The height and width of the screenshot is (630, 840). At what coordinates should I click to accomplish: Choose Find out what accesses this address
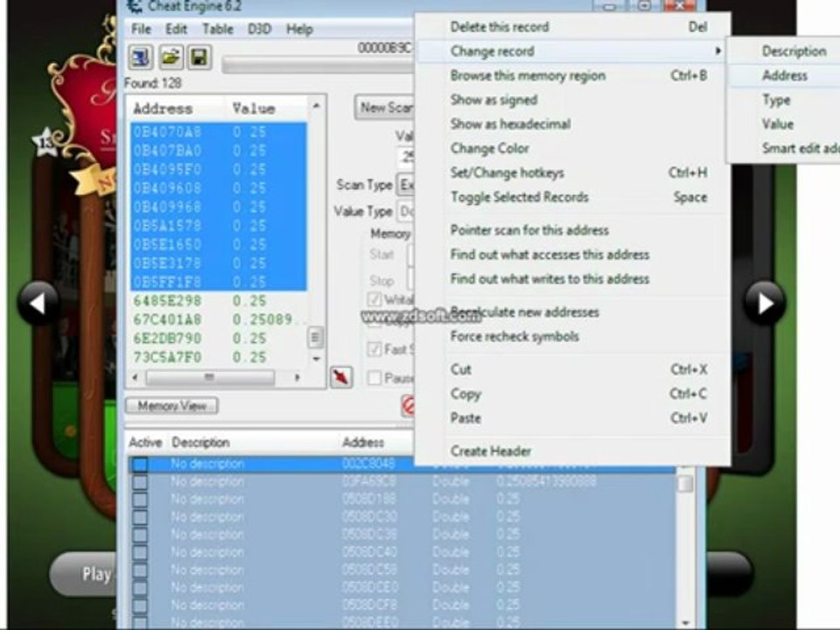572,255
